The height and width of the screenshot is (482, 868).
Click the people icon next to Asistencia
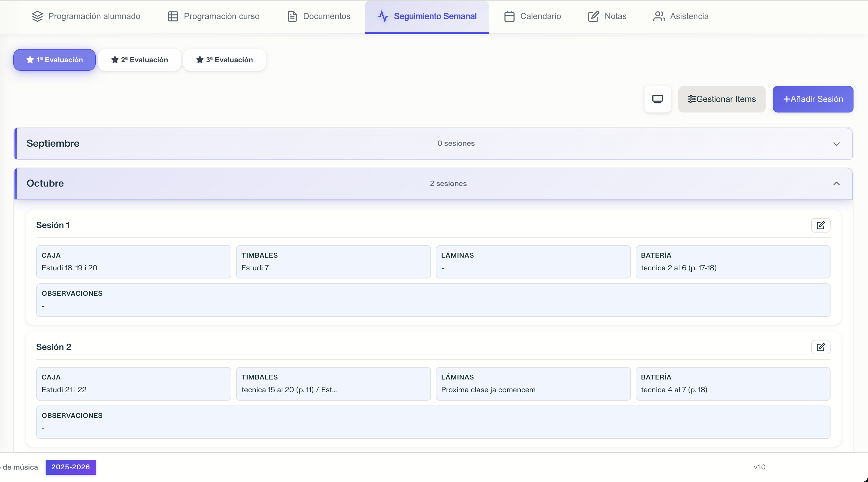[659, 16]
